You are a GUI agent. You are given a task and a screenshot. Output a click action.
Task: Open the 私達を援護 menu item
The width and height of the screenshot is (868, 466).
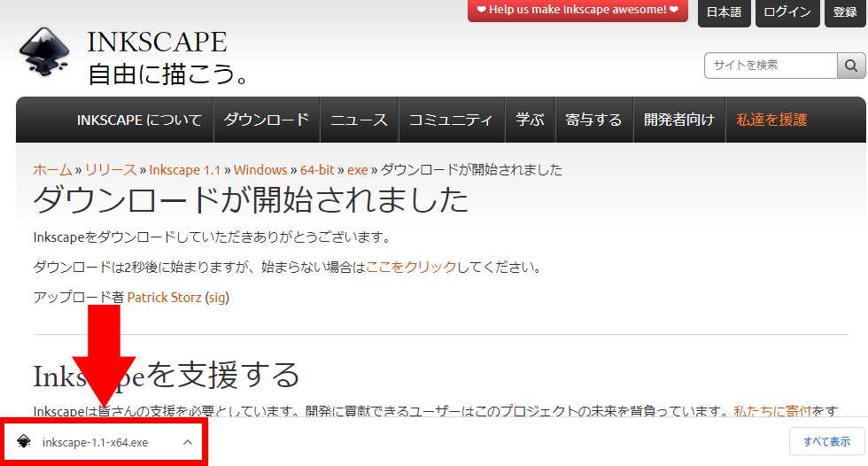point(771,120)
